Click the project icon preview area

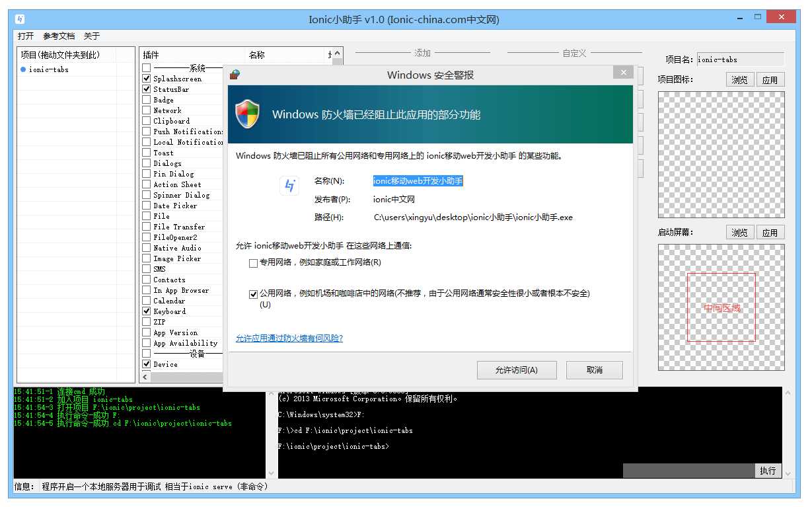coord(721,155)
